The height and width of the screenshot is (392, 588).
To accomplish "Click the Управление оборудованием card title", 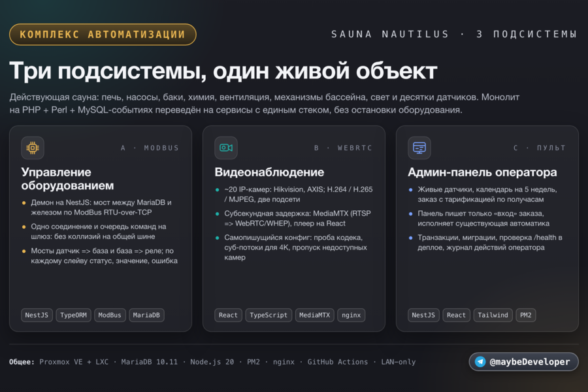I will [67, 178].
